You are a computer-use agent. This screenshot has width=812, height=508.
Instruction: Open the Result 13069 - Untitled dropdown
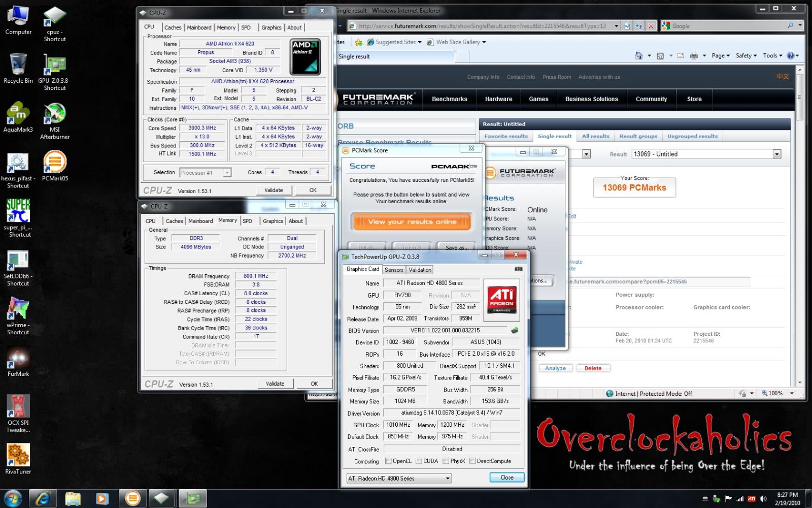pos(776,154)
